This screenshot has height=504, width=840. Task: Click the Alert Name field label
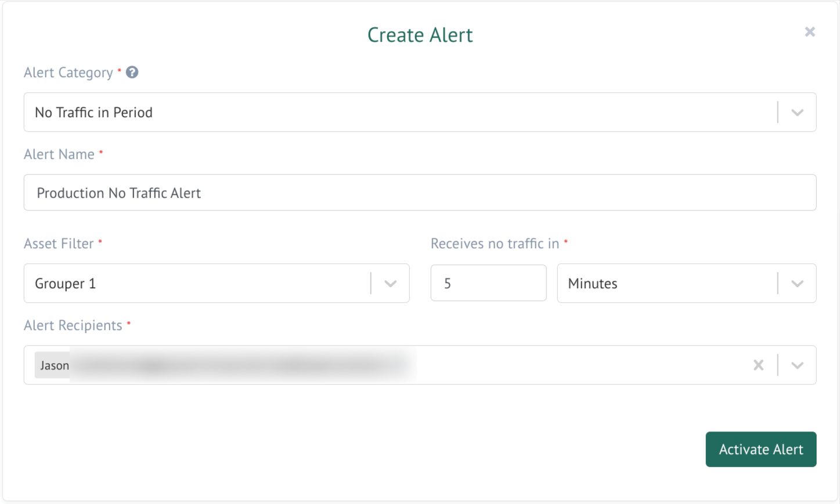(59, 154)
